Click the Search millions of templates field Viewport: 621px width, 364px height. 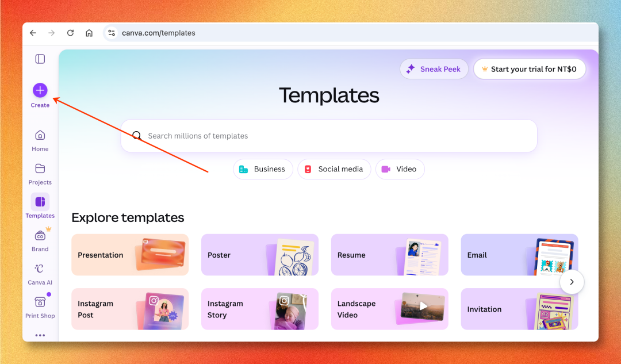pyautogui.click(x=329, y=136)
